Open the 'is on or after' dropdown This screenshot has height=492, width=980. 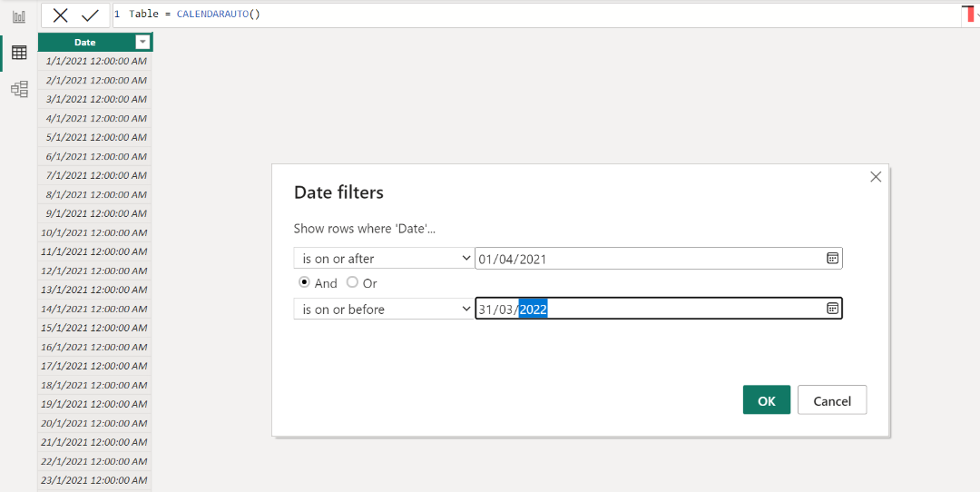tap(384, 258)
